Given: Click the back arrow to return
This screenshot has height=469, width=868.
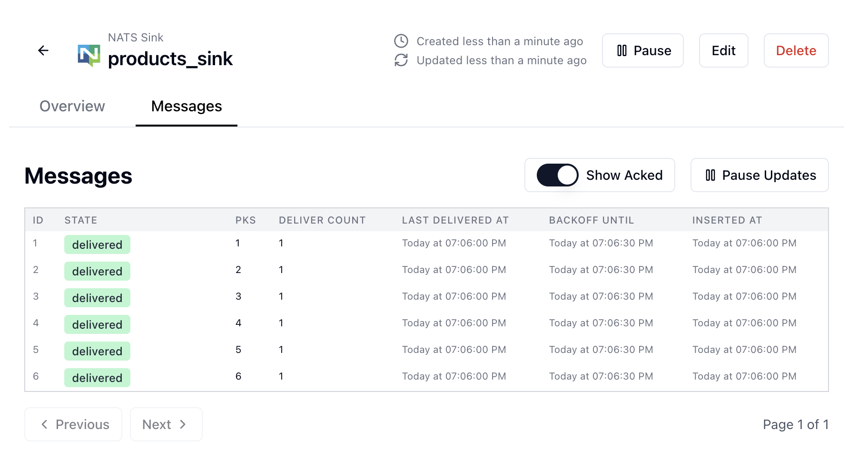Looking at the screenshot, I should 43,50.
